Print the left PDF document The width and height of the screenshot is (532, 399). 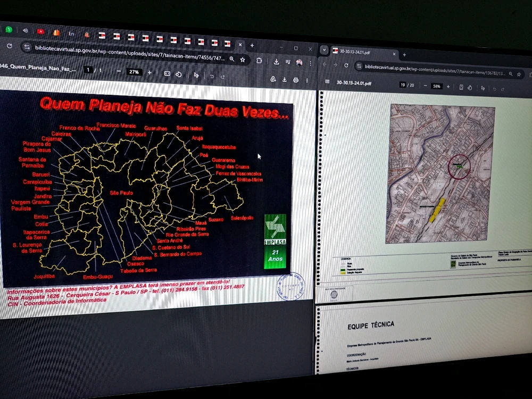pos(296,80)
